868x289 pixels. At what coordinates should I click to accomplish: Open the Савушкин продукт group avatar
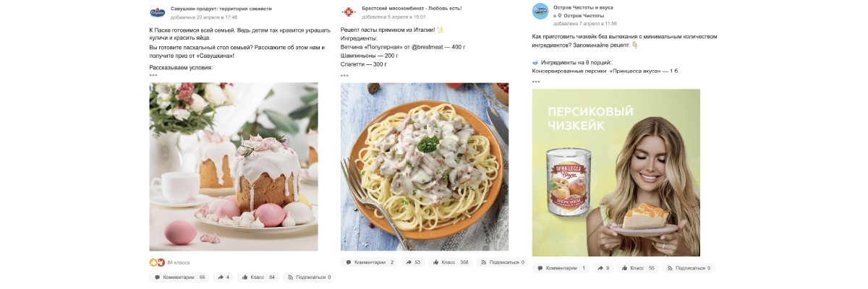[x=157, y=12]
